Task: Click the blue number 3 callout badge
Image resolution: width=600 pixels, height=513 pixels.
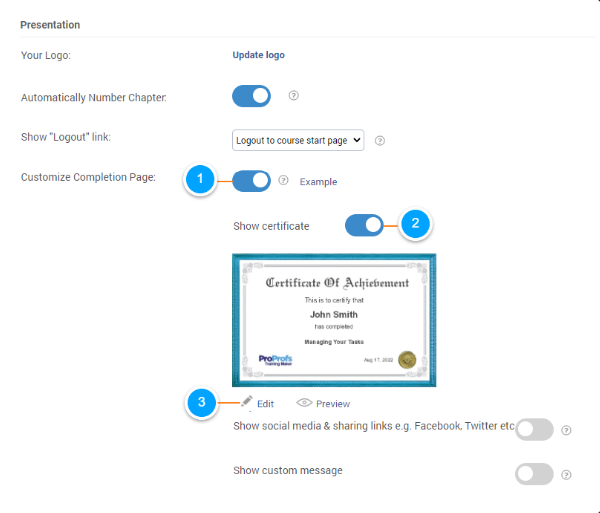Action: click(x=201, y=403)
